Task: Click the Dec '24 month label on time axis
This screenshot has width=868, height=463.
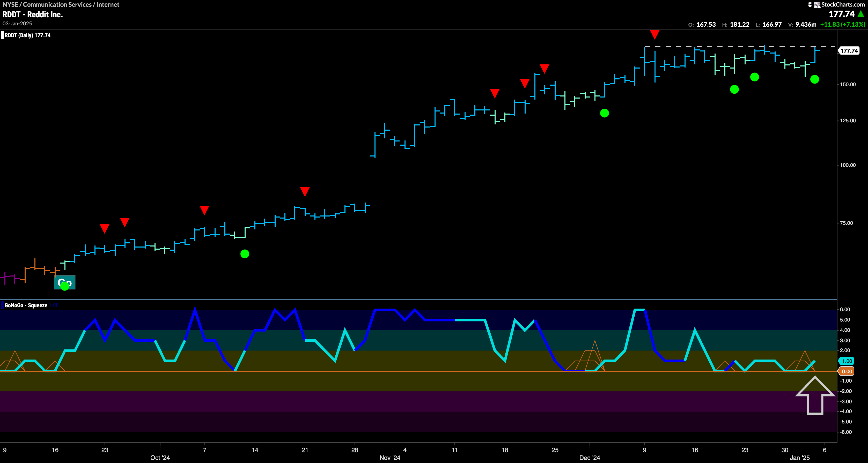Action: pyautogui.click(x=590, y=458)
